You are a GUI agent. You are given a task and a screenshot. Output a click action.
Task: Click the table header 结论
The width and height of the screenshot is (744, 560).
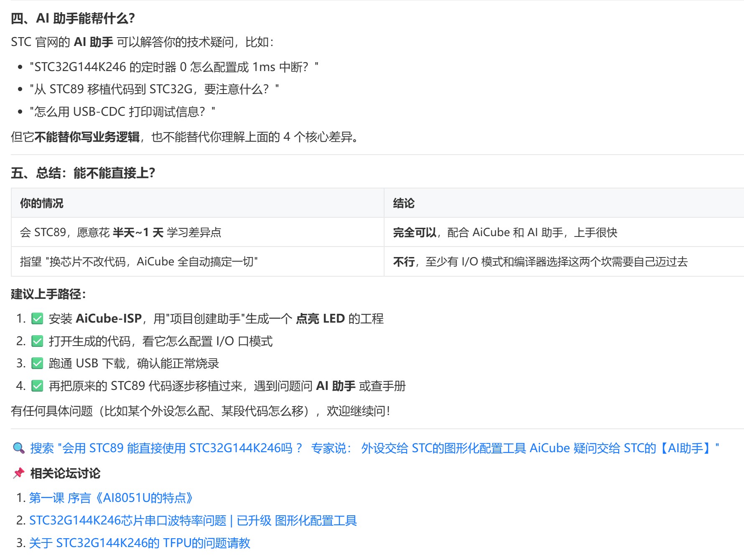click(x=564, y=203)
